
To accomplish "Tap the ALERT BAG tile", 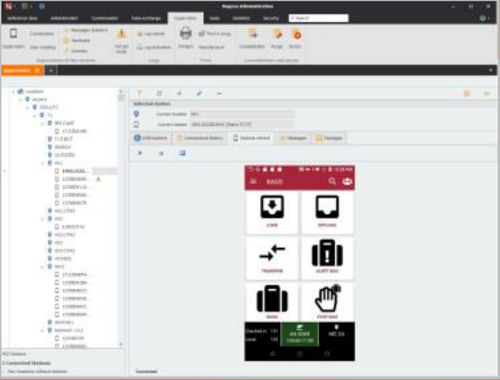I will pyautogui.click(x=327, y=258).
